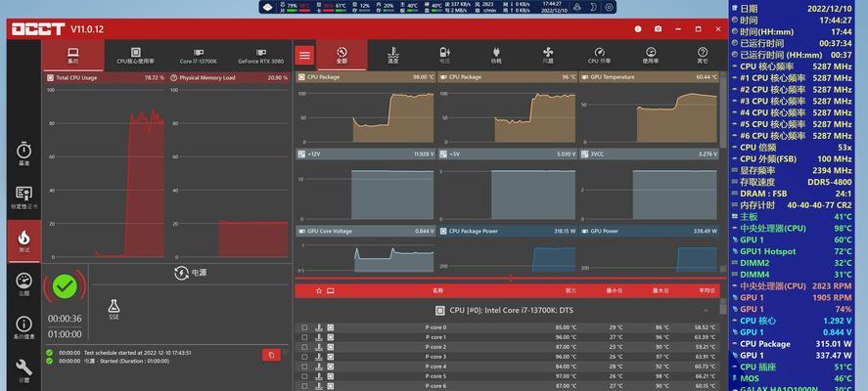Image resolution: width=868 pixels, height=391 pixels.
Task: Click the log entry 'Test schedule started'
Action: click(138, 352)
